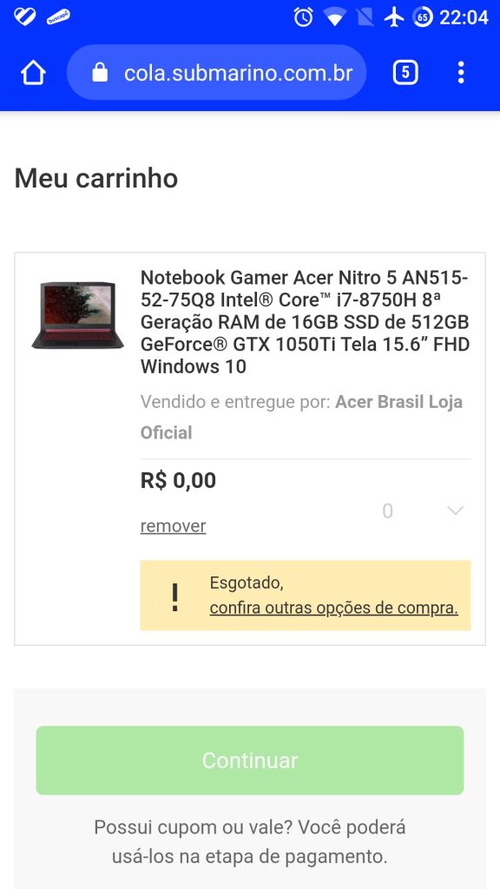Tap the exclamation warning icon in Esgotado box

[175, 597]
